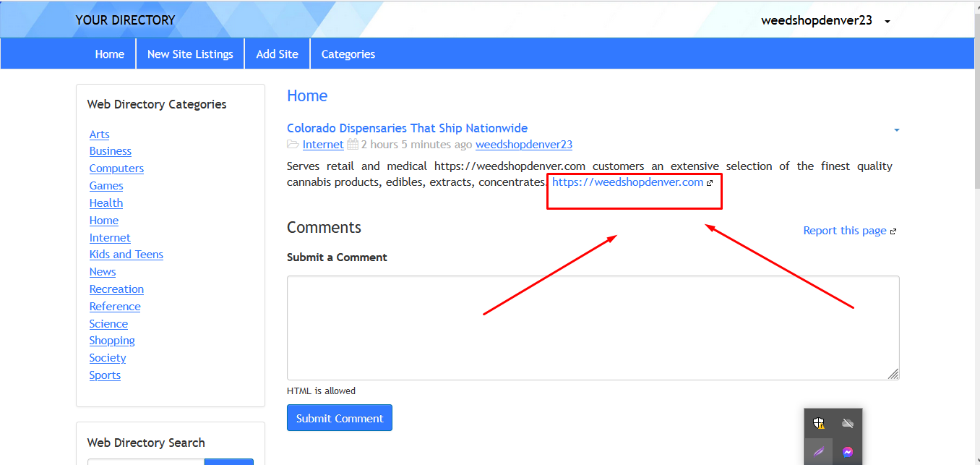Viewport: 980px width, 465px height.
Task: Open the Reference category
Action: point(115,307)
